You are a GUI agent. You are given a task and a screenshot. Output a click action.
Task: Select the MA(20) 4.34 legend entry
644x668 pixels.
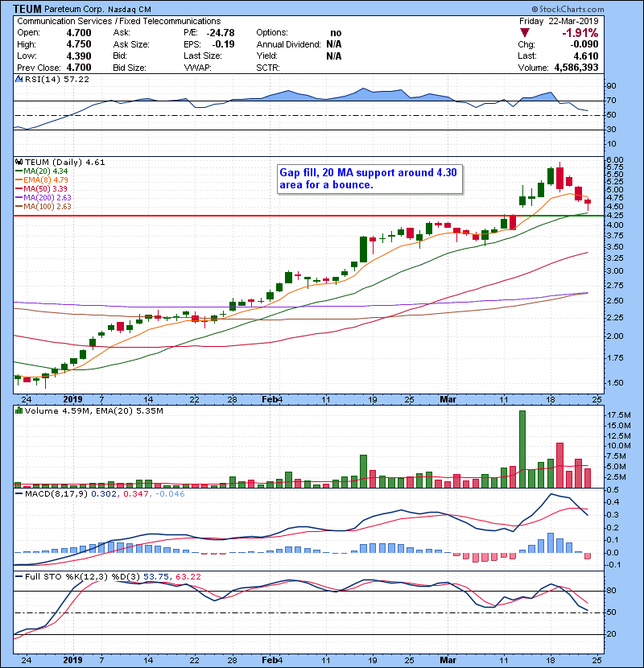click(41, 171)
